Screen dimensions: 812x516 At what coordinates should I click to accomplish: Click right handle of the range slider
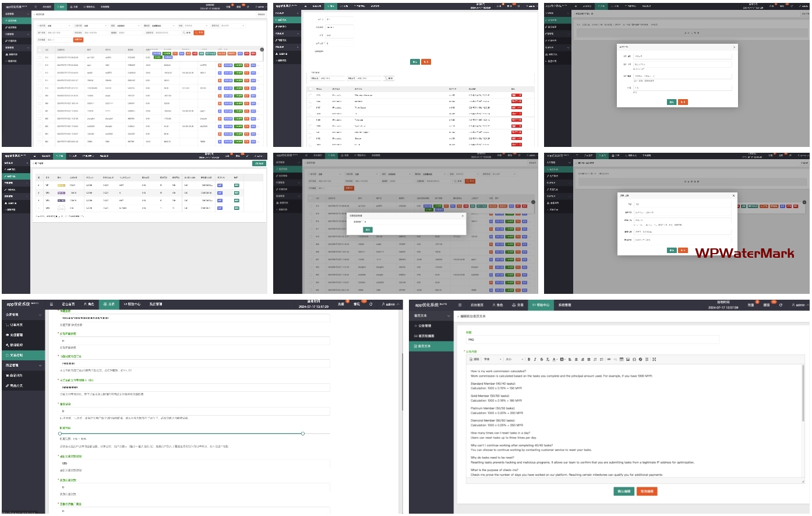pos(302,433)
